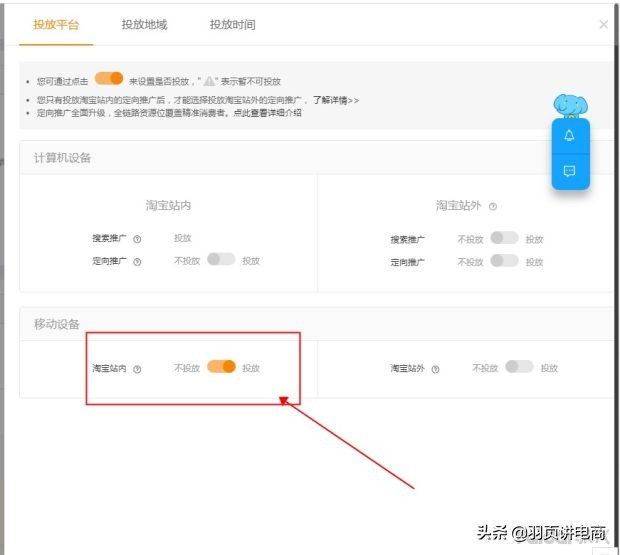The height and width of the screenshot is (555, 620).
Task: Click help icon next to 淘宝站外 heading
Action: coord(493,206)
